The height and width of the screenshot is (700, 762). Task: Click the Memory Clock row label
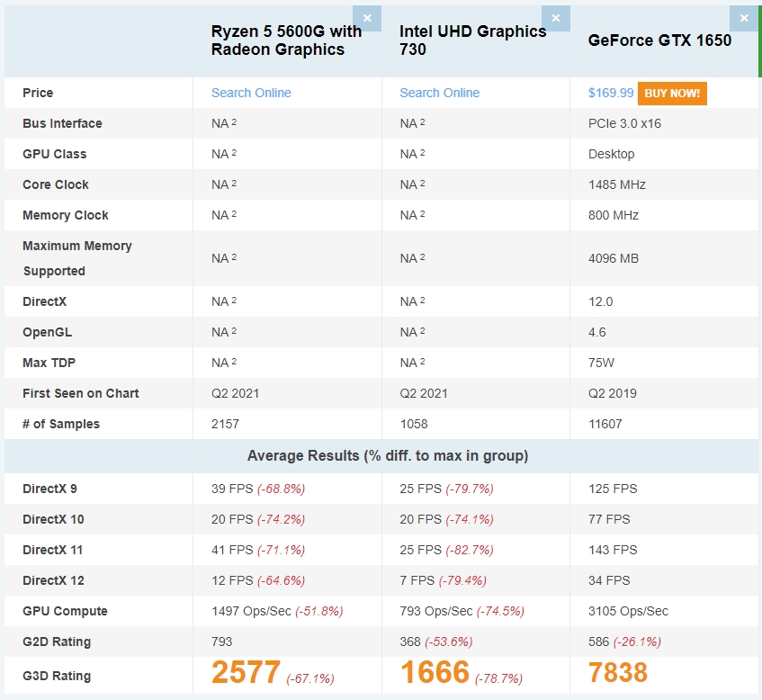(x=65, y=215)
